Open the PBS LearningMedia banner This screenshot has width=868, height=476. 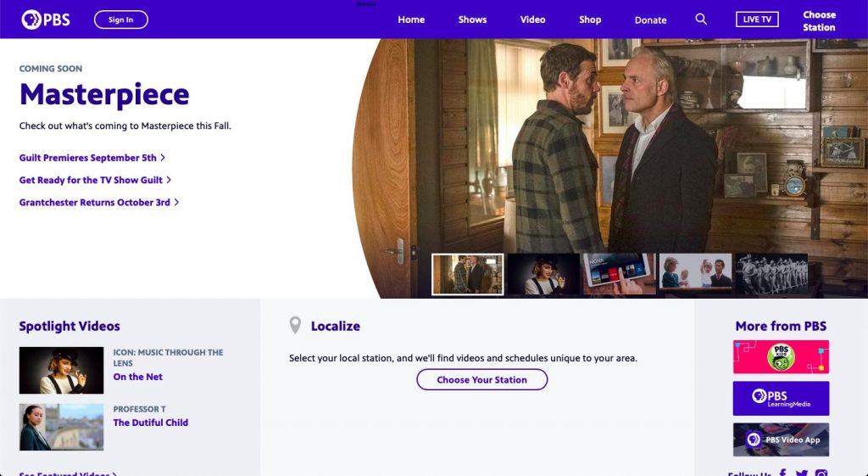coord(781,399)
